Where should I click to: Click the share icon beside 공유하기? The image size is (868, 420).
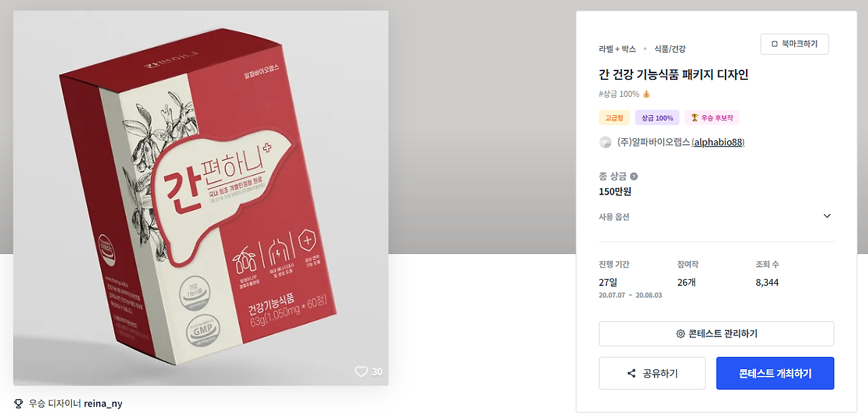click(631, 373)
